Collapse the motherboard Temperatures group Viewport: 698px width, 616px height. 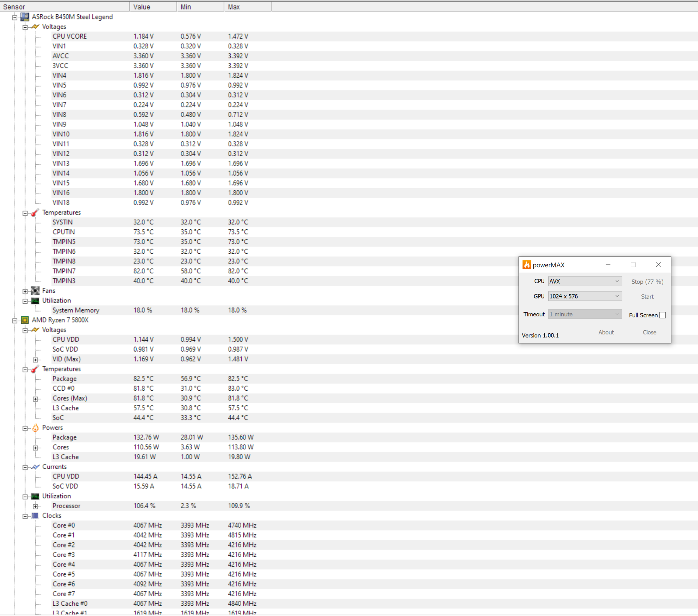click(25, 213)
